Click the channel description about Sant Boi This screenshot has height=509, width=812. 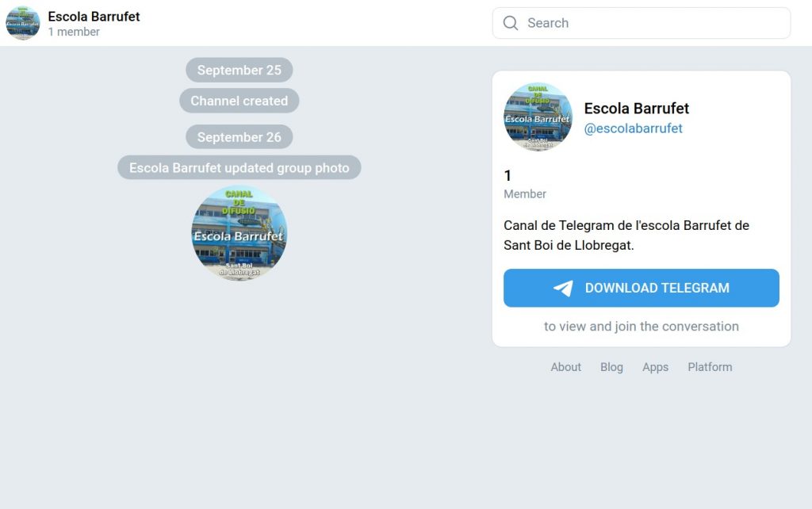[x=626, y=235]
